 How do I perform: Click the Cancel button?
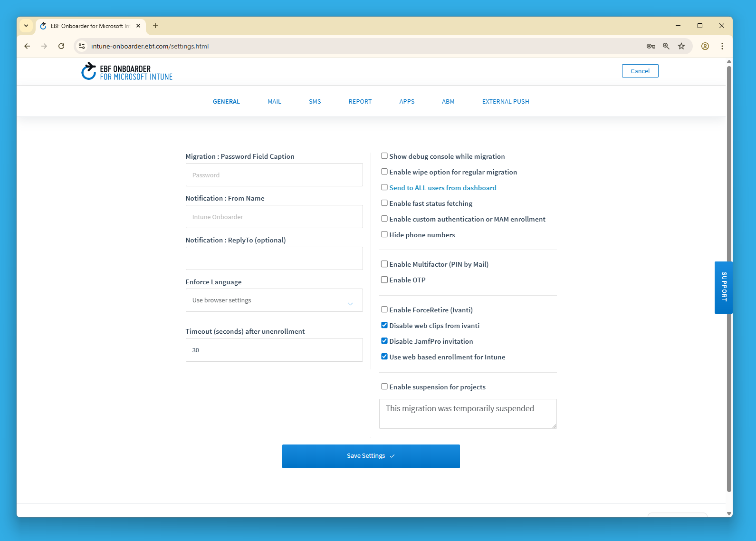click(640, 71)
